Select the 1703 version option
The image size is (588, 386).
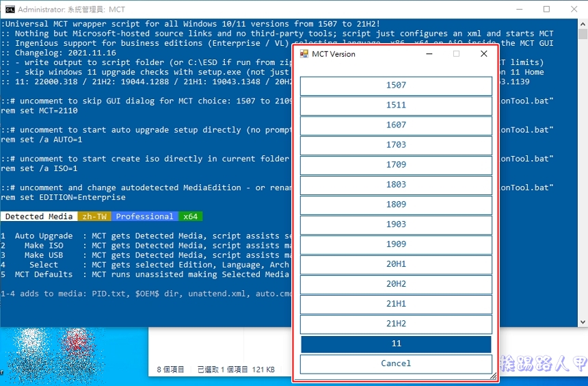(x=396, y=145)
